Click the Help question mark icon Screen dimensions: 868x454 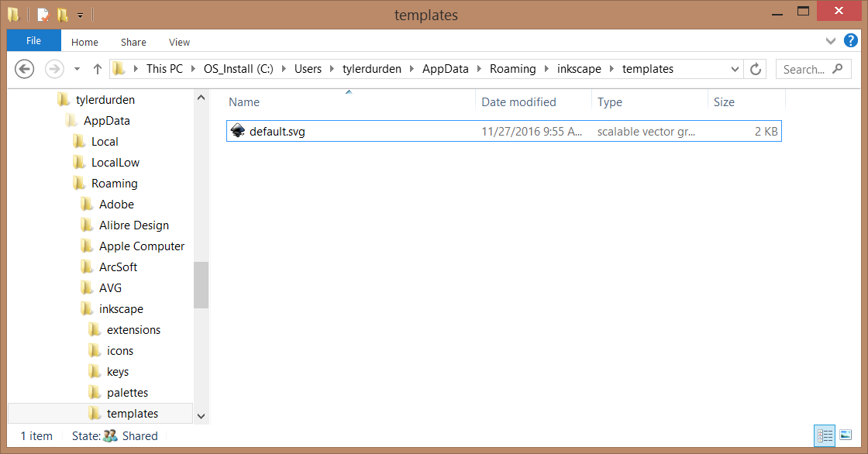[850, 41]
